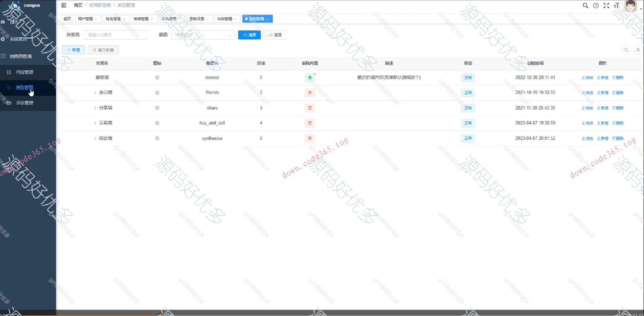Click the 排序 column header
644x316 pixels.
click(x=261, y=63)
